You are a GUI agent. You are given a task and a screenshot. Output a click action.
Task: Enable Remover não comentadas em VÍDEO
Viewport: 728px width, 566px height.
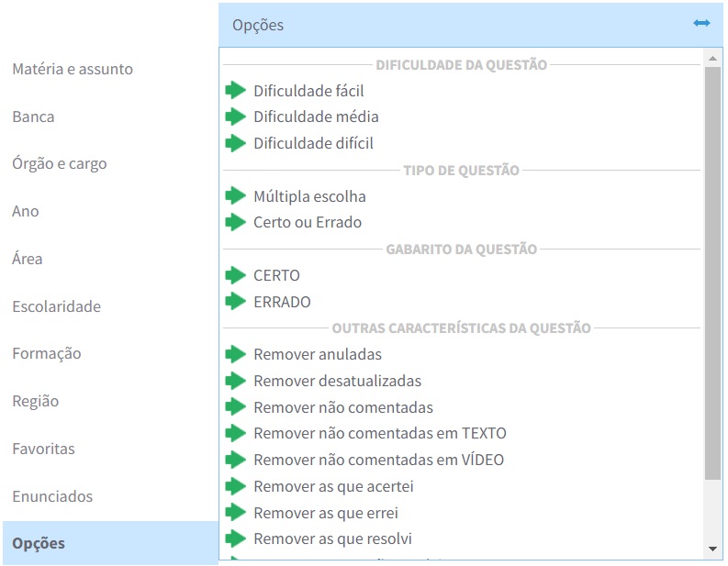point(378,460)
